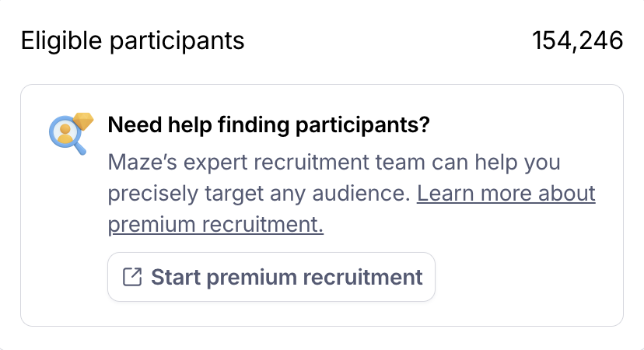Viewport: 644px width, 350px height.
Task: Click the external-link icon in the premium recruitment button
Action: [x=133, y=277]
